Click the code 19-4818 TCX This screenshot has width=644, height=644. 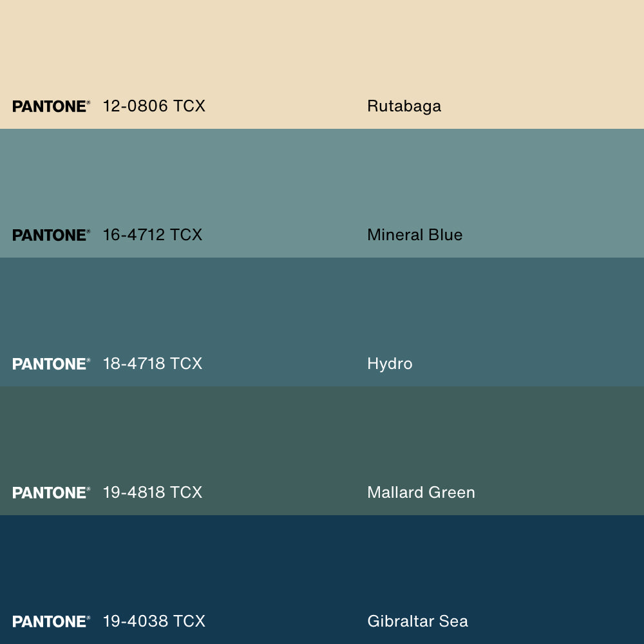(x=153, y=493)
